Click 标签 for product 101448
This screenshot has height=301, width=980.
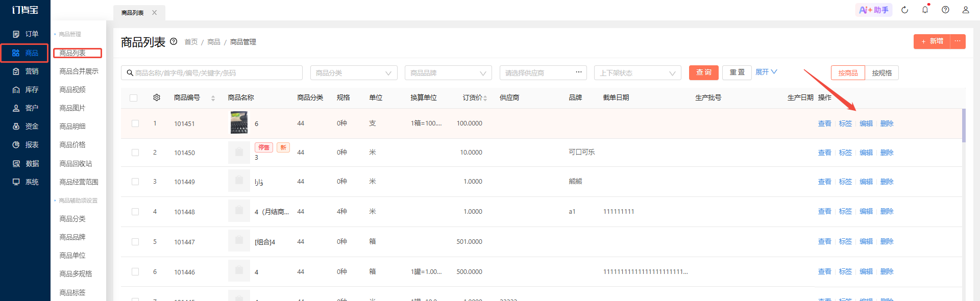(x=845, y=211)
